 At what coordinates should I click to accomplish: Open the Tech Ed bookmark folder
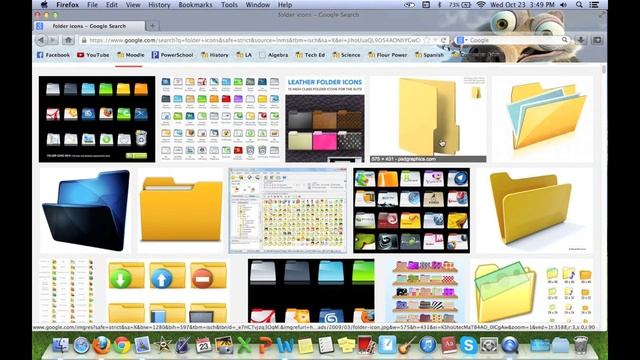[310, 55]
